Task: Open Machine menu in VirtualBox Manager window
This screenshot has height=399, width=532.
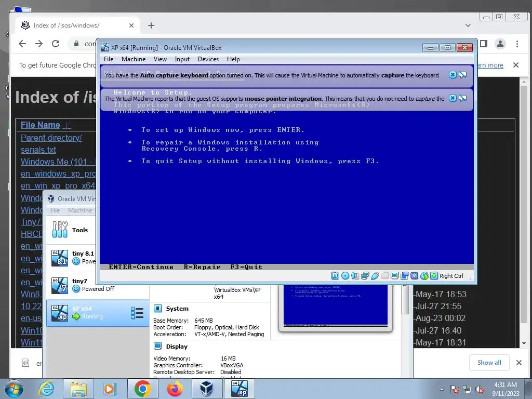Action: coord(80,210)
